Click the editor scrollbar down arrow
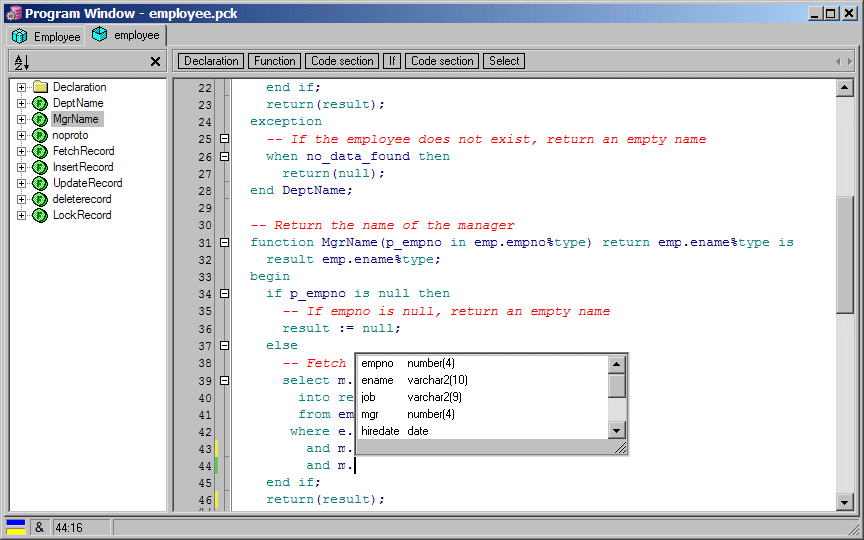Viewport: 864px width, 540px height. pyautogui.click(x=845, y=501)
